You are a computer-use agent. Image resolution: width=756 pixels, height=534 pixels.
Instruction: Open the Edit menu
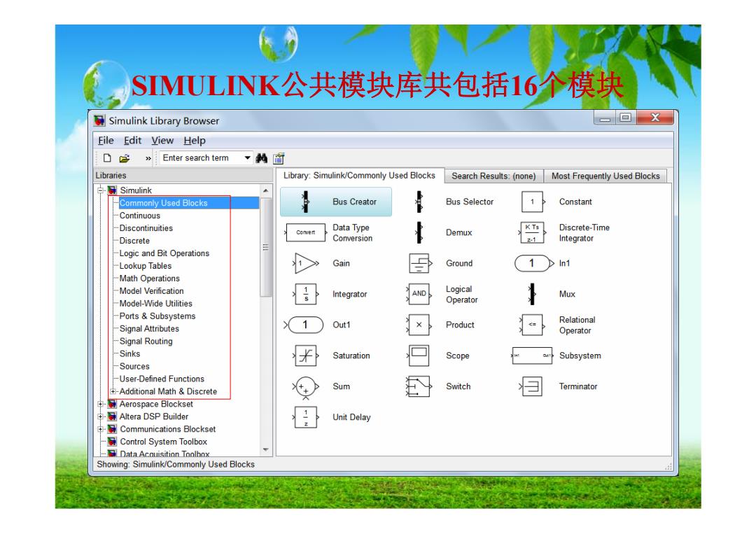(x=132, y=140)
